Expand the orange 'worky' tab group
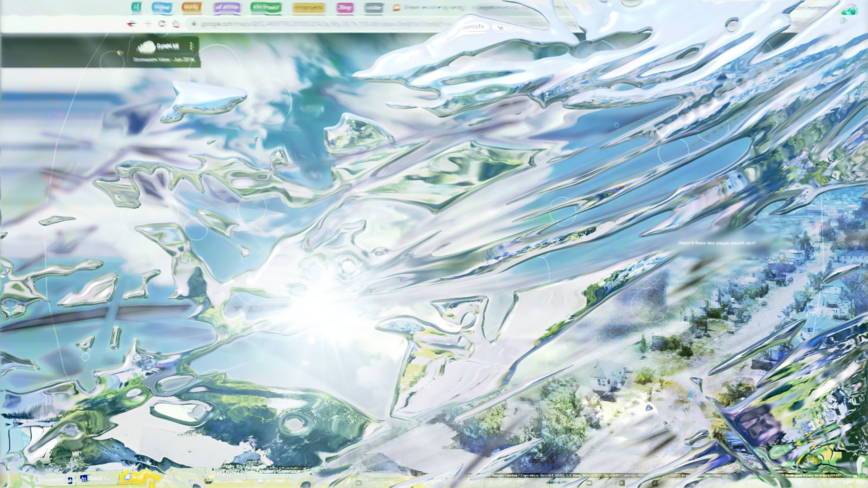The image size is (868, 488). pyautogui.click(x=191, y=7)
